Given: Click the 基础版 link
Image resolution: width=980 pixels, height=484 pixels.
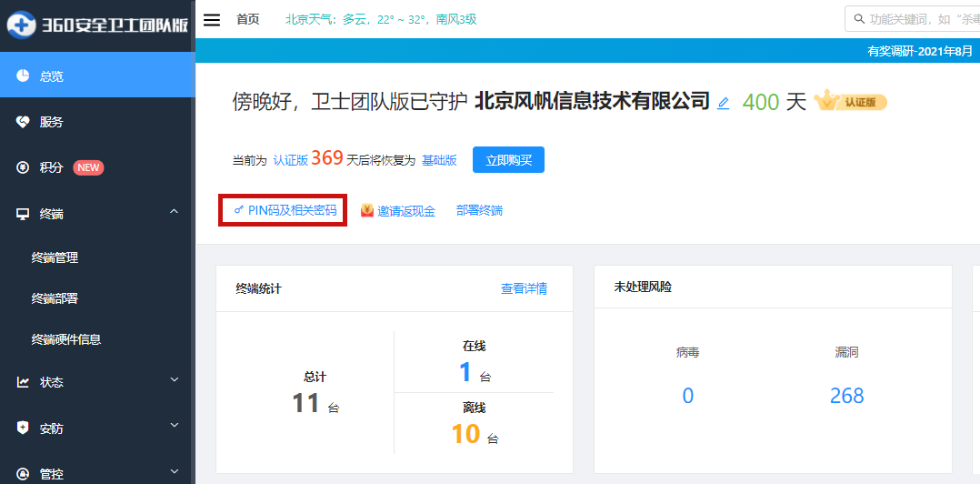Looking at the screenshot, I should [x=439, y=160].
